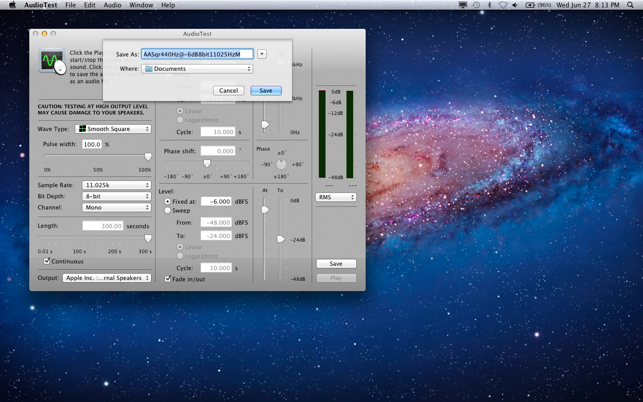Screen dimensions: 643x402
Task: Click the Length slider thumb
Action: pyautogui.click(x=148, y=238)
